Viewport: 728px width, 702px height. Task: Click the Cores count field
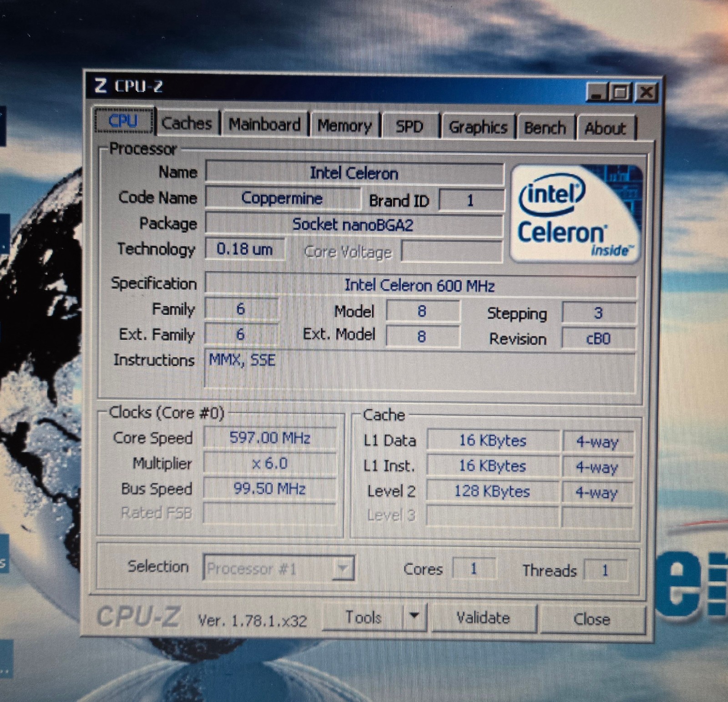click(x=474, y=569)
